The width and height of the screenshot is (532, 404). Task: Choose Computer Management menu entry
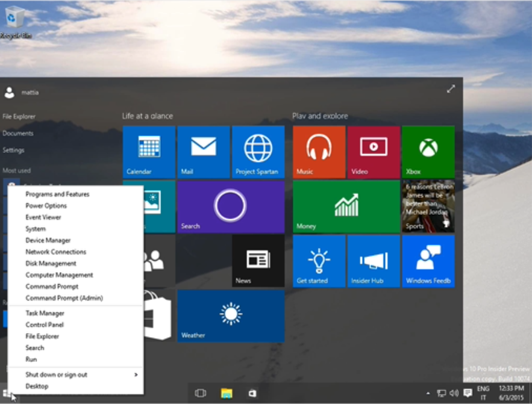tap(75, 275)
